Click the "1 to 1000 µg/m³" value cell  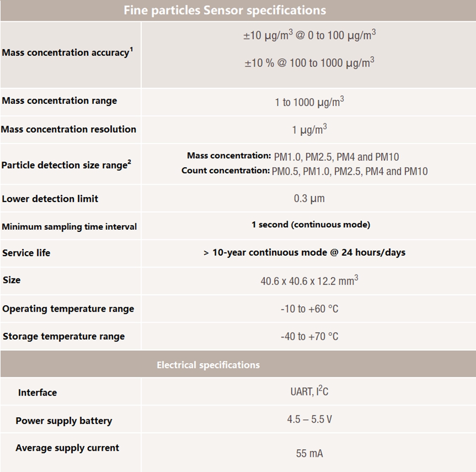309,102
